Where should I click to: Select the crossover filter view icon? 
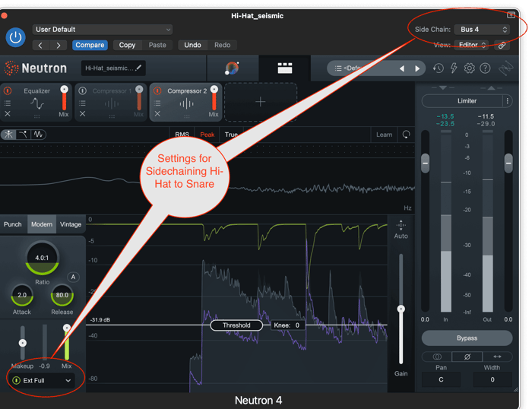(23, 135)
